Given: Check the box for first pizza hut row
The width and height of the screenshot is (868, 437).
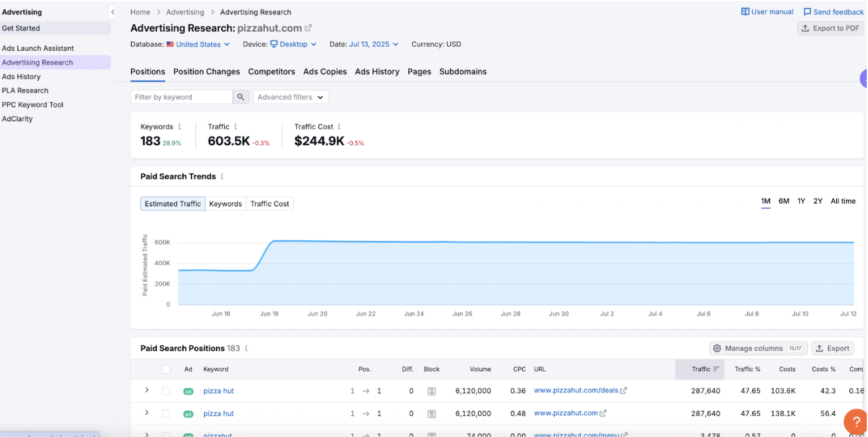Looking at the screenshot, I should tap(166, 391).
